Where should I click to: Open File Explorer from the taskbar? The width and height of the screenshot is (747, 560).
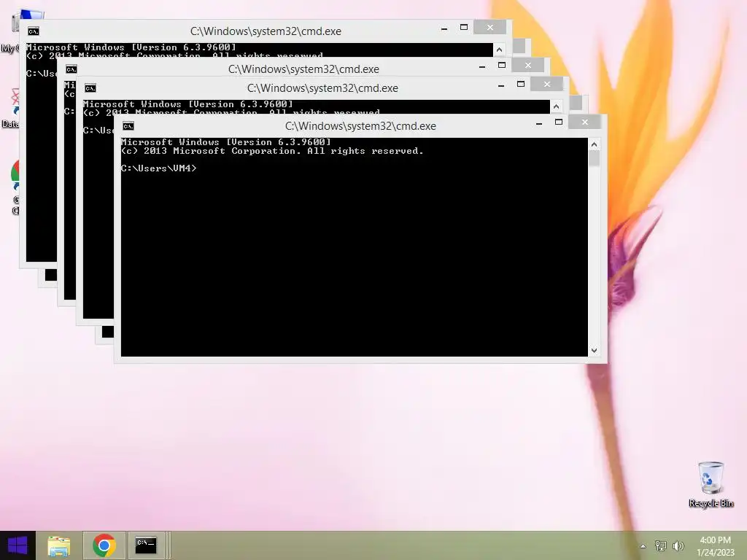click(x=59, y=545)
